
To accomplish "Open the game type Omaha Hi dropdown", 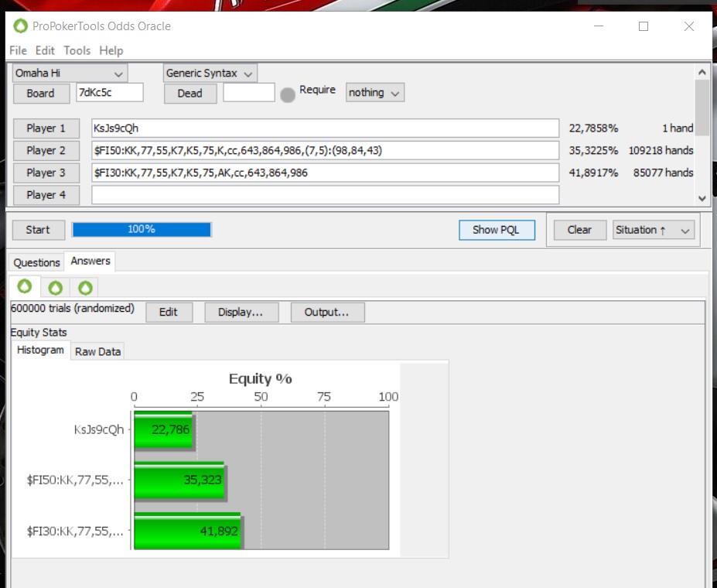I will click(x=70, y=73).
